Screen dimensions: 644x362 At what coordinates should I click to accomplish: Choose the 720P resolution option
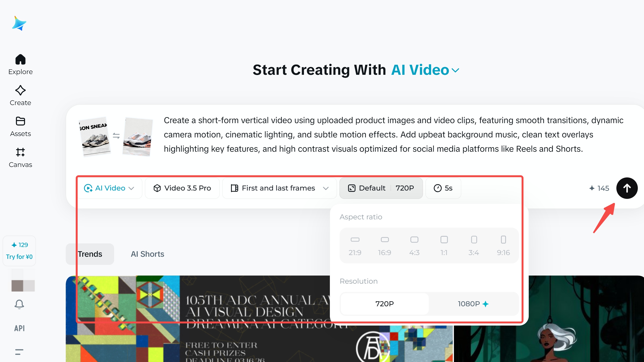(384, 304)
